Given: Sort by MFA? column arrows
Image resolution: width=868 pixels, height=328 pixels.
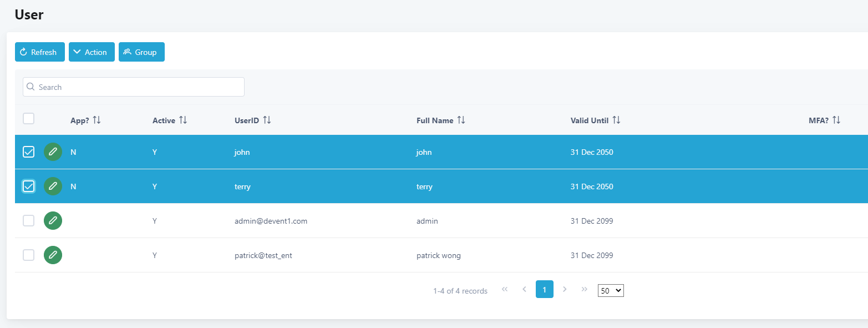Looking at the screenshot, I should click(836, 120).
